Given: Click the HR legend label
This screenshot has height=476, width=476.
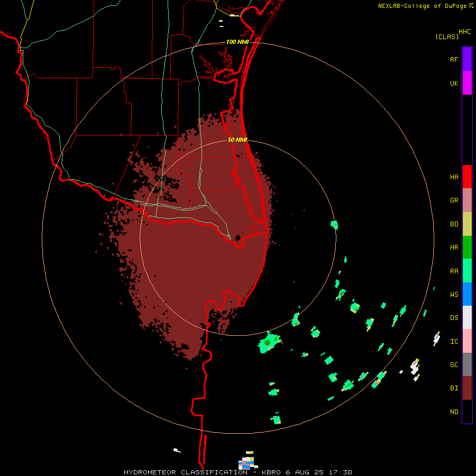Looking at the screenshot, I should (x=454, y=248).
